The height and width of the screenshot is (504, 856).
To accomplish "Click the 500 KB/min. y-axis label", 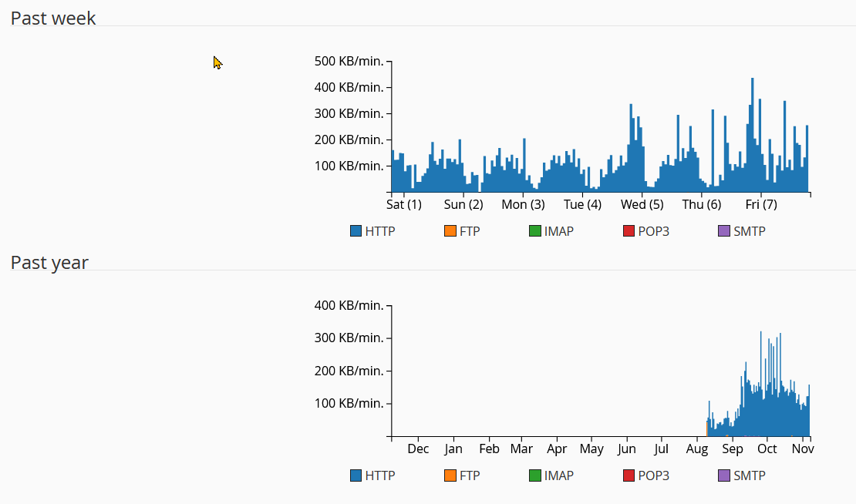I will tap(349, 62).
